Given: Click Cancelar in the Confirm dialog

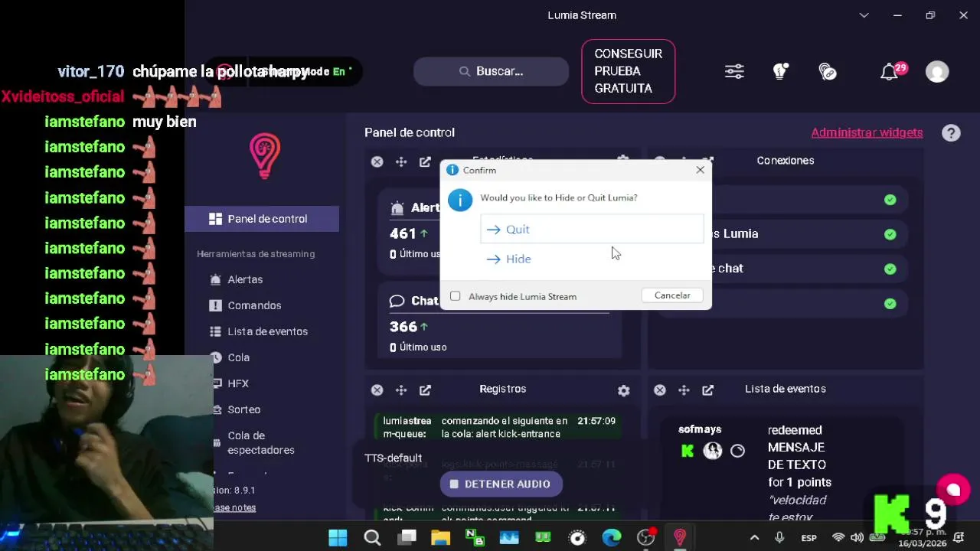Looking at the screenshot, I should [672, 295].
